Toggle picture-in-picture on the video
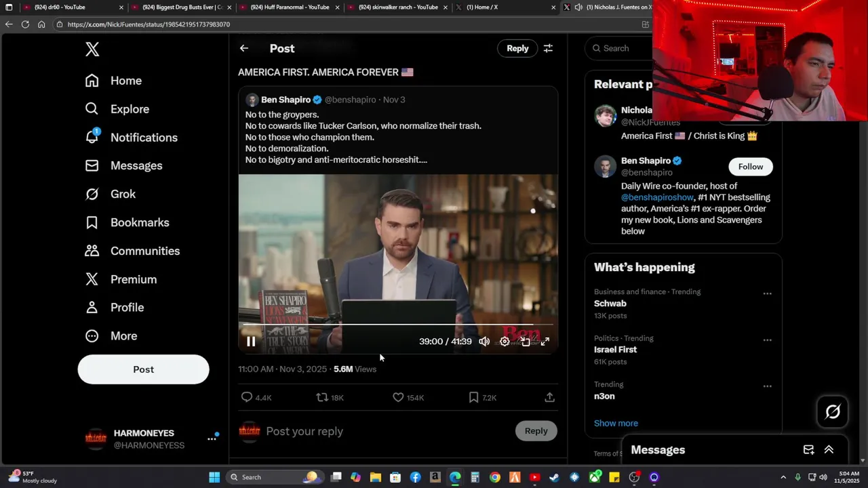868x488 pixels. (x=525, y=342)
